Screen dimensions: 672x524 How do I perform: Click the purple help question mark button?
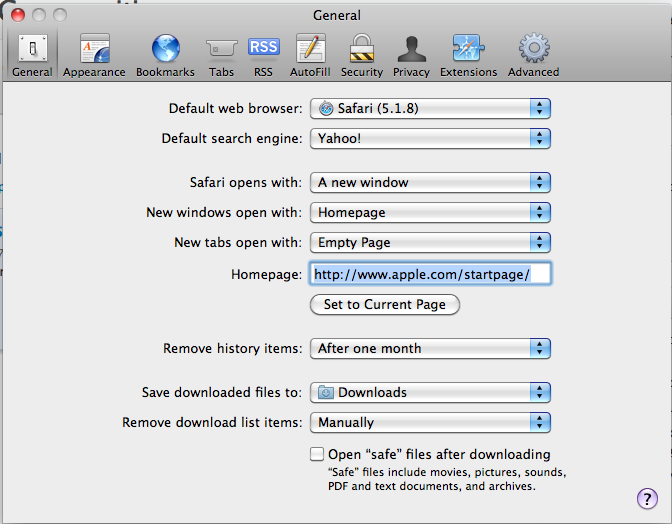(647, 498)
